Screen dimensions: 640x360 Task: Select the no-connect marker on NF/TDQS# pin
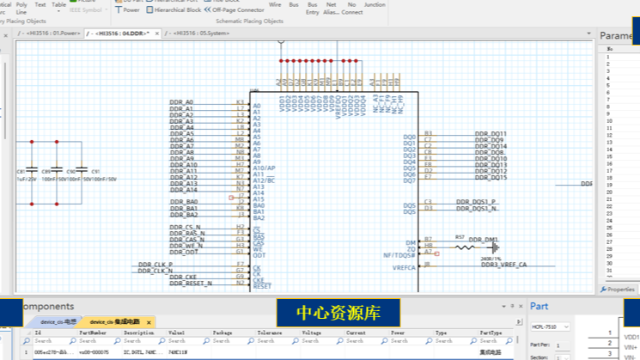(x=437, y=253)
